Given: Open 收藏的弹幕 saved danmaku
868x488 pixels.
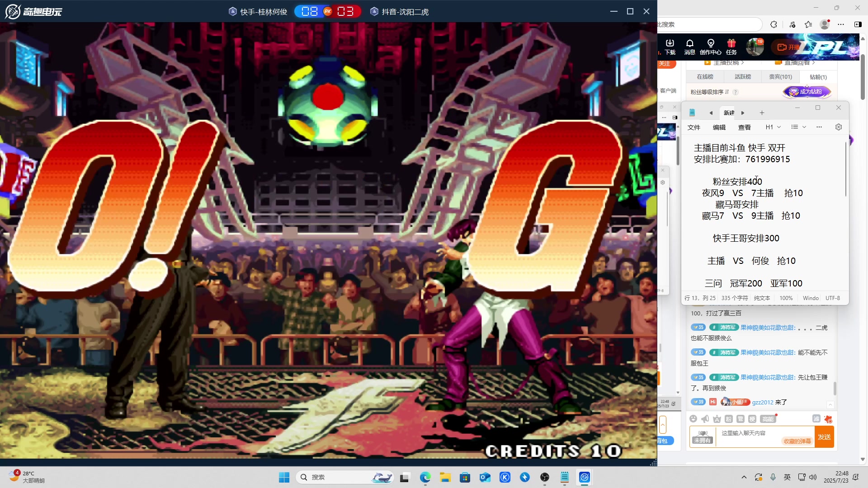Looking at the screenshot, I should coord(797,441).
